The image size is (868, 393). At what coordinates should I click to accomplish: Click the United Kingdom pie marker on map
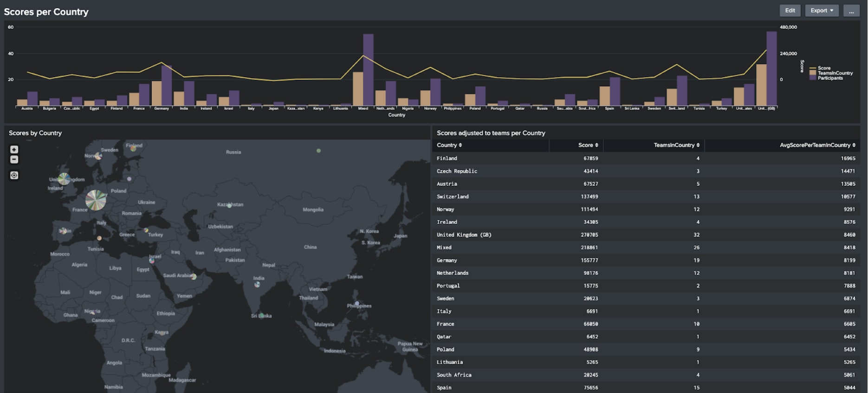click(x=64, y=178)
